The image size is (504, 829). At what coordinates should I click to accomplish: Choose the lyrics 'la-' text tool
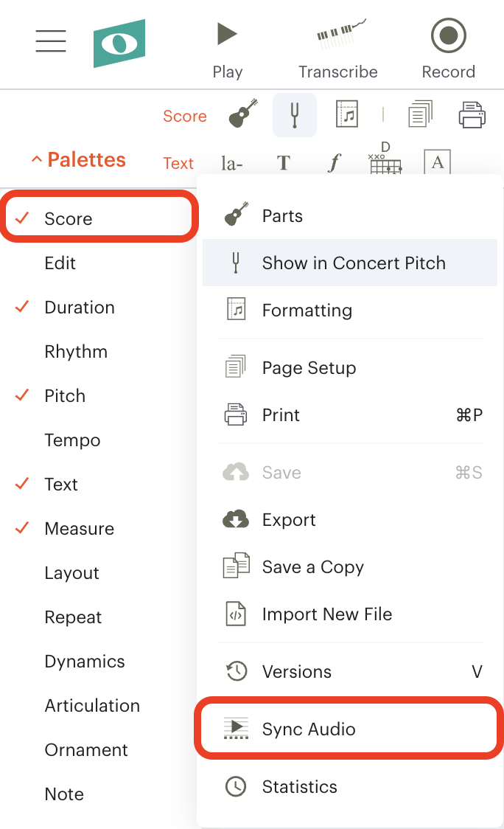(x=231, y=164)
